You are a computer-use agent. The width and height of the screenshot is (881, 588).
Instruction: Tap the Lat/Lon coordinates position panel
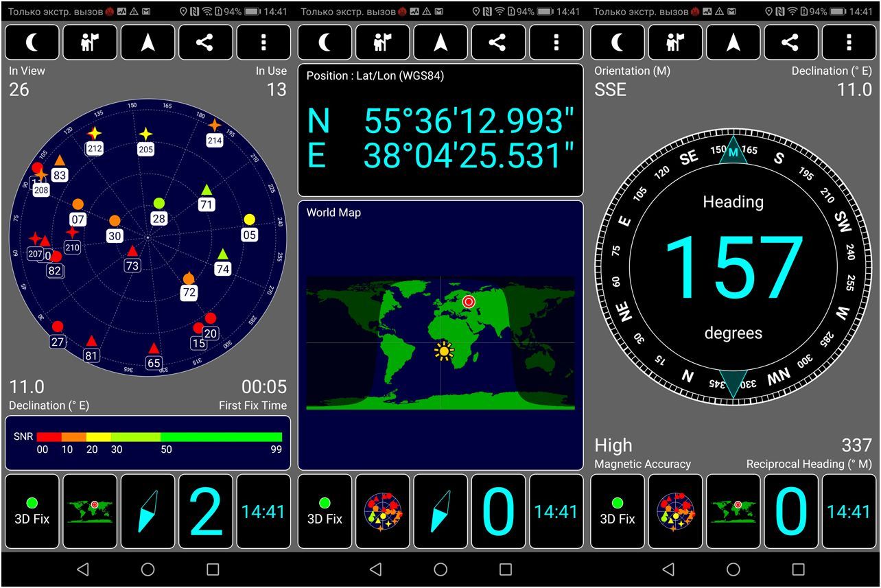tap(441, 130)
